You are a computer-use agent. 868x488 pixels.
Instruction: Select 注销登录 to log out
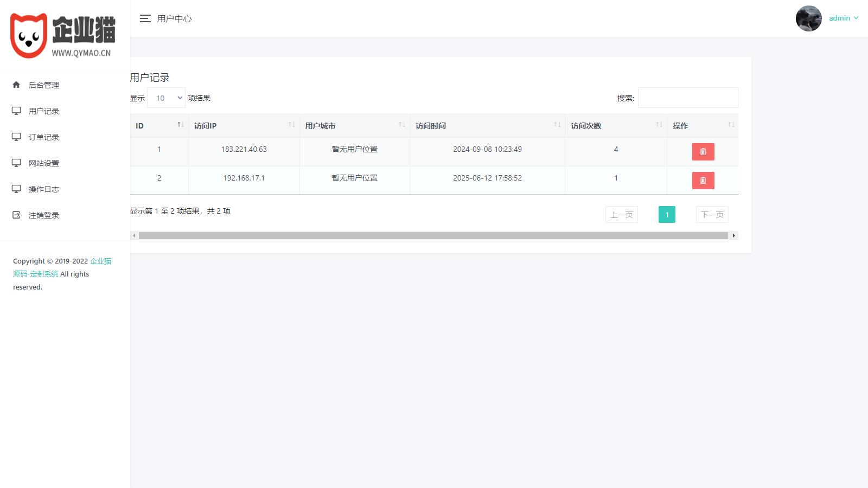click(43, 215)
